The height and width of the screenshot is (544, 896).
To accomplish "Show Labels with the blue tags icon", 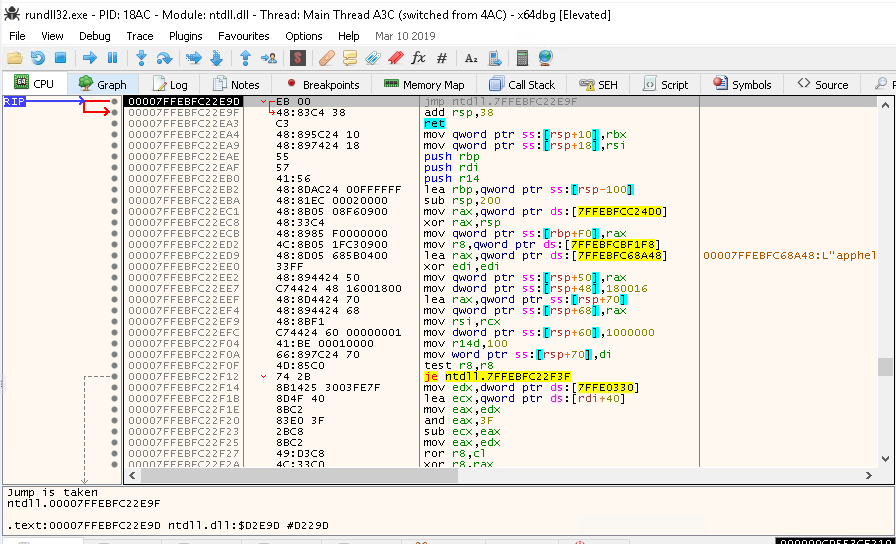I will 373,58.
